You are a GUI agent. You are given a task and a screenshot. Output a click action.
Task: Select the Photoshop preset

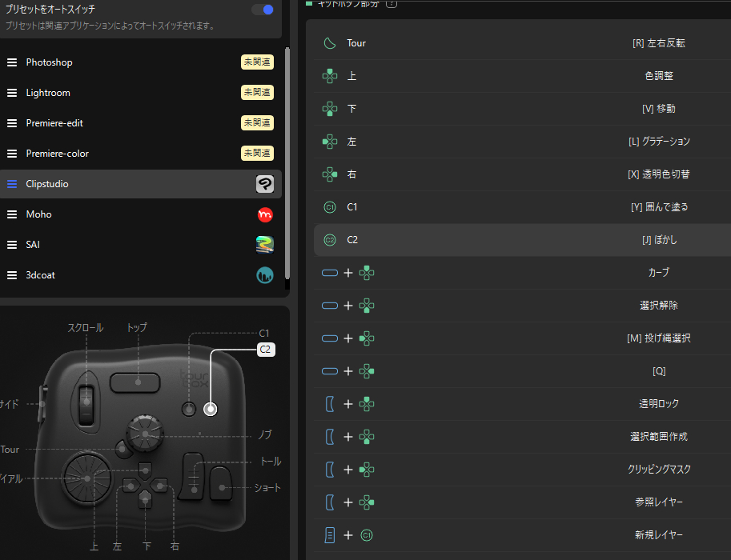pyautogui.click(x=49, y=62)
